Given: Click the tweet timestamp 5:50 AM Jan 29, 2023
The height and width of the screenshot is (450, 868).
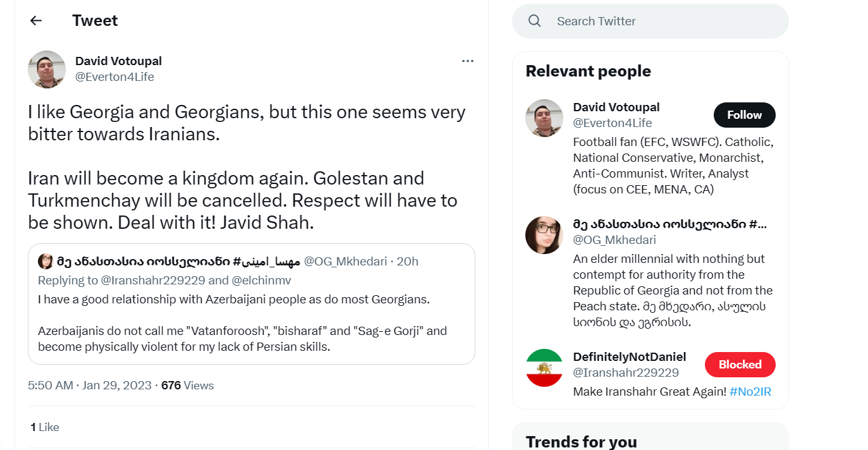Looking at the screenshot, I should 90,385.
